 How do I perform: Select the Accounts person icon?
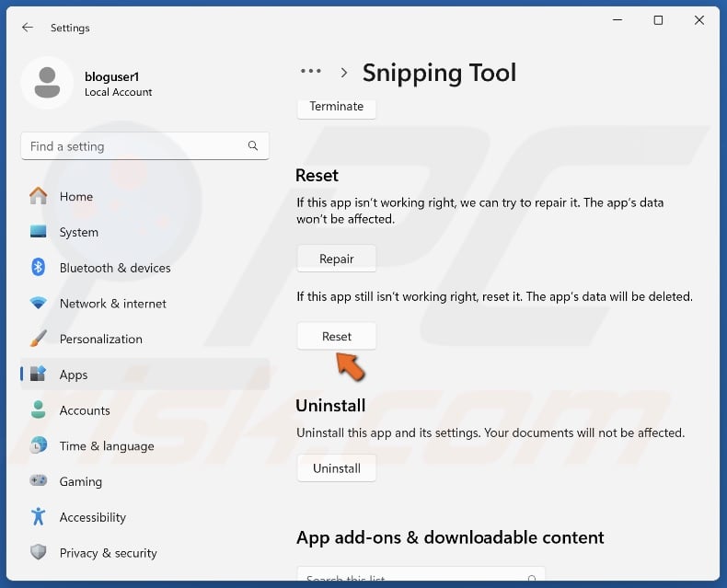pyautogui.click(x=38, y=409)
